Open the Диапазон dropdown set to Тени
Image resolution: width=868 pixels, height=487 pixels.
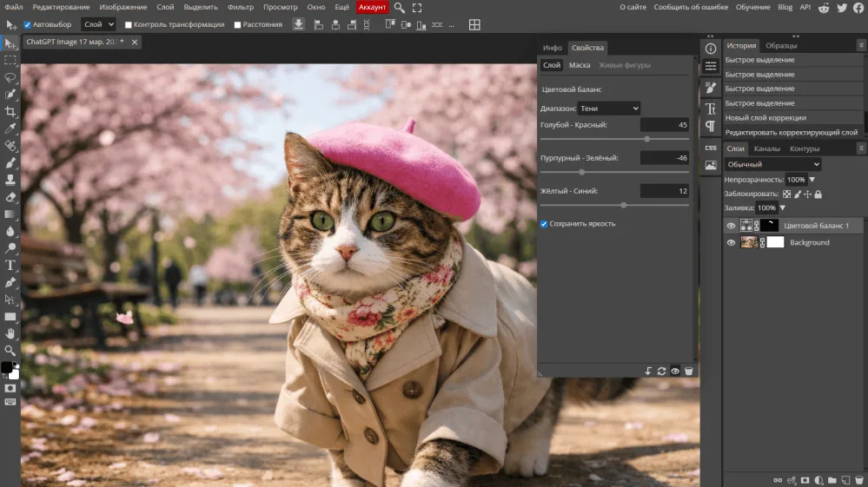(x=608, y=109)
